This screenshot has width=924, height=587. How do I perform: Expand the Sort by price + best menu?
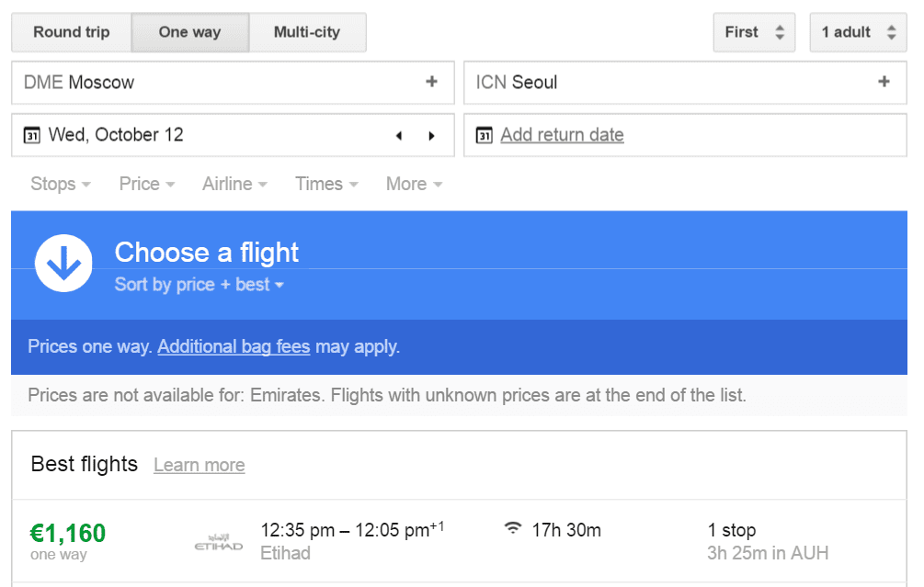[x=200, y=285]
